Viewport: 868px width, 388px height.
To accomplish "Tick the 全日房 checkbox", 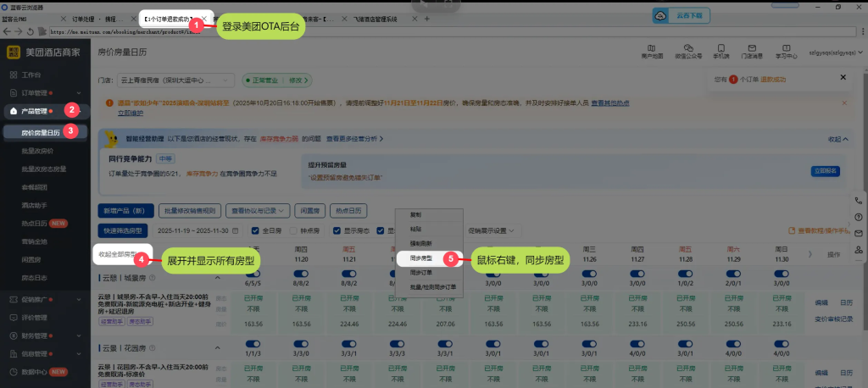I will coord(257,230).
